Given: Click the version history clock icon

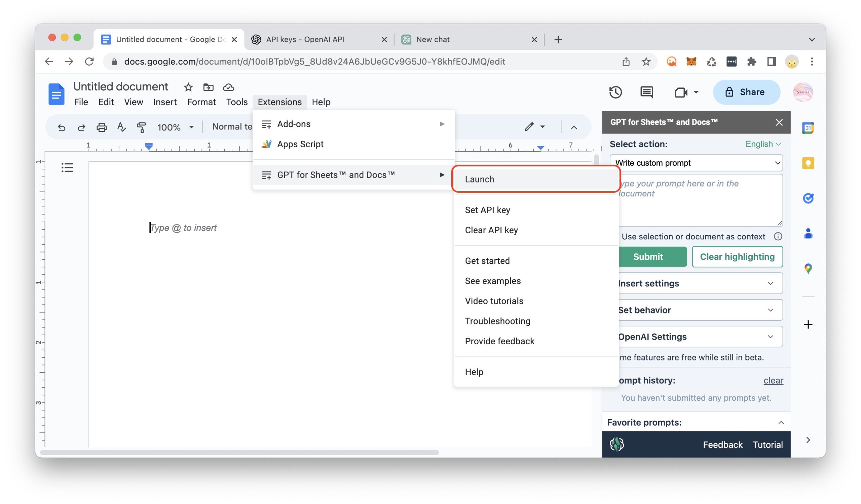Looking at the screenshot, I should [x=615, y=92].
